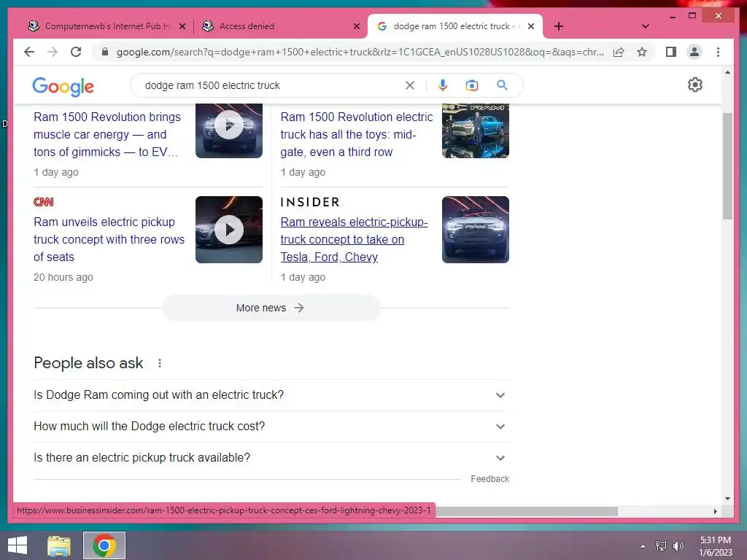This screenshot has width=747, height=560.
Task: Open Insider 'Ram reveals electric-pickup-truck concept' link
Action: pos(354,239)
